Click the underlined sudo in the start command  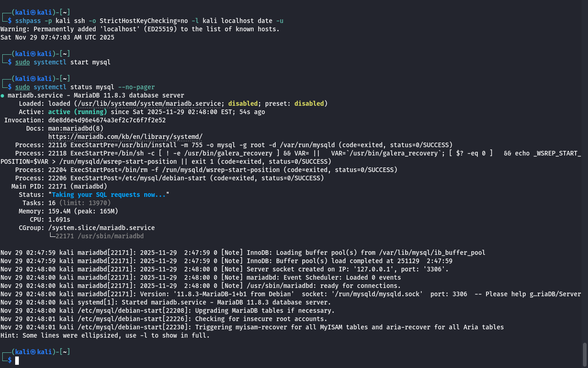[23, 63]
